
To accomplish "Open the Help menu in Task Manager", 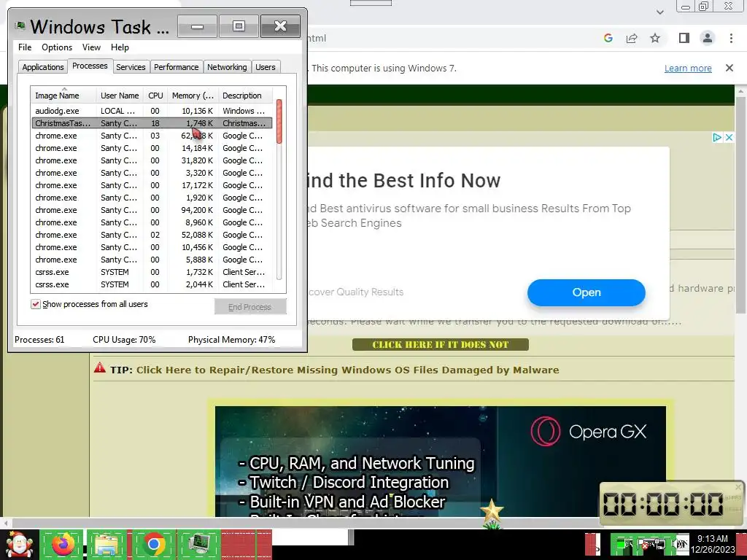I will pyautogui.click(x=120, y=47).
